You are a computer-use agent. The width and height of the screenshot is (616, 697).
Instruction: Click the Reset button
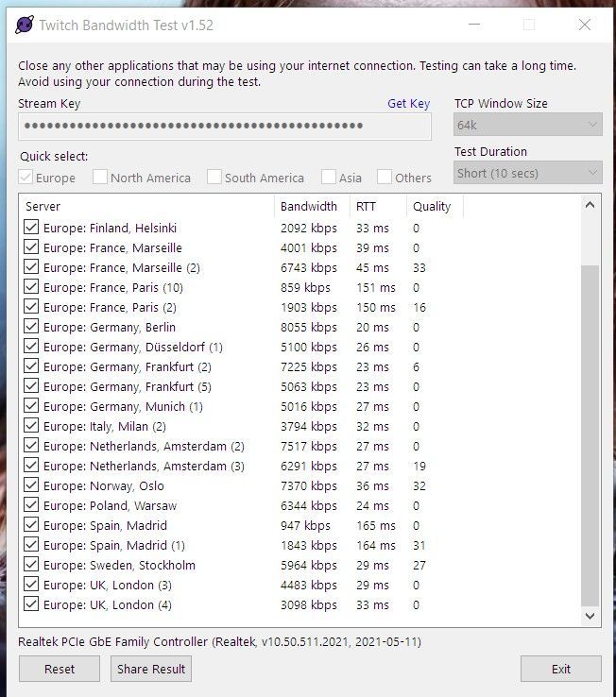pyautogui.click(x=60, y=669)
